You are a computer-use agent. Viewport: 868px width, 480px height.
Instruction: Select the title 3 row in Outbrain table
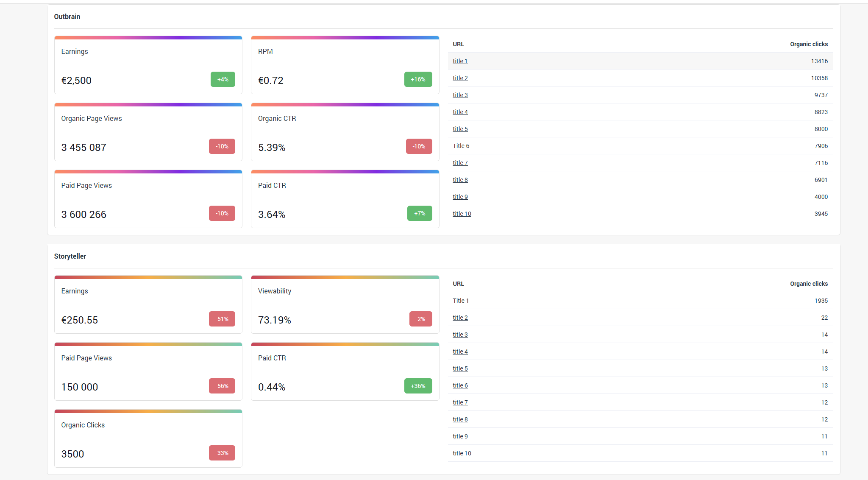coord(460,95)
